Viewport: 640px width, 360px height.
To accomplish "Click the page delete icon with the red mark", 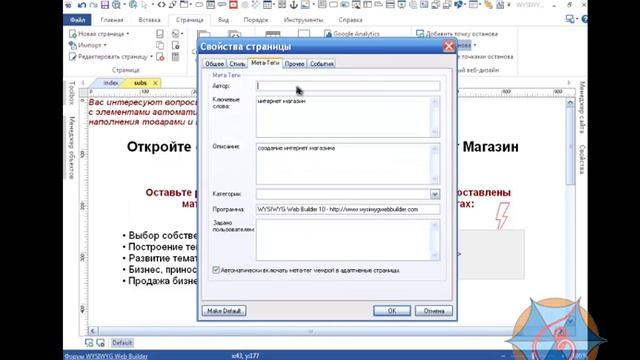I will click(x=160, y=57).
